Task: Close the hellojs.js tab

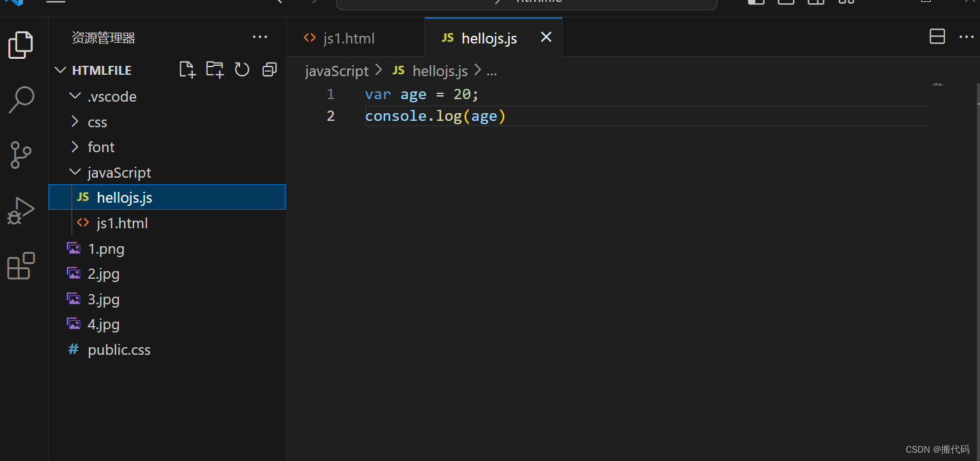Action: point(546,38)
